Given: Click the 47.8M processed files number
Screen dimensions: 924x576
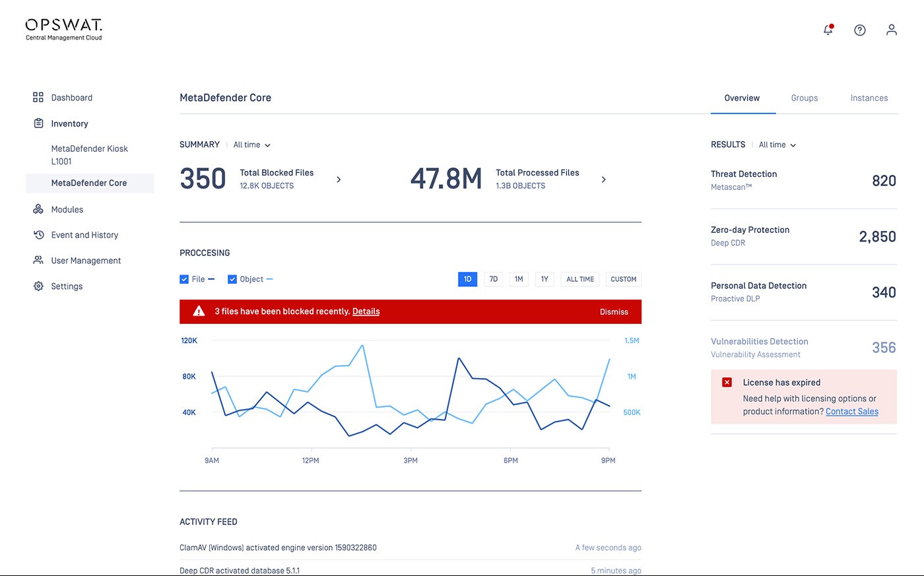Looking at the screenshot, I should [x=446, y=179].
